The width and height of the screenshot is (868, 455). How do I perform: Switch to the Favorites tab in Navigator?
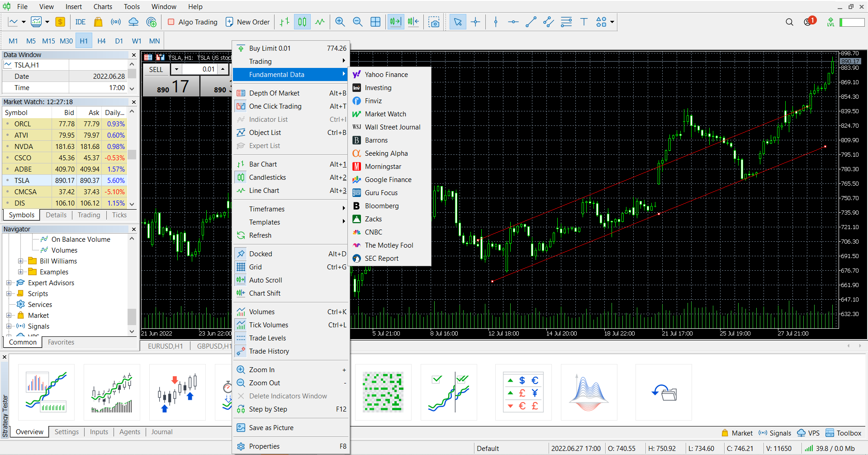pos(61,342)
